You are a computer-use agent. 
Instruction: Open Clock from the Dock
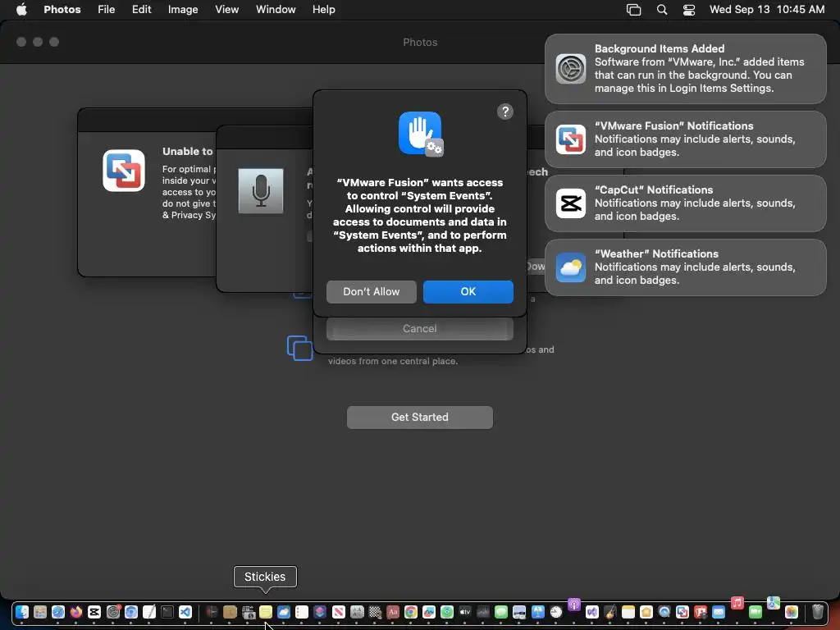(x=556, y=612)
